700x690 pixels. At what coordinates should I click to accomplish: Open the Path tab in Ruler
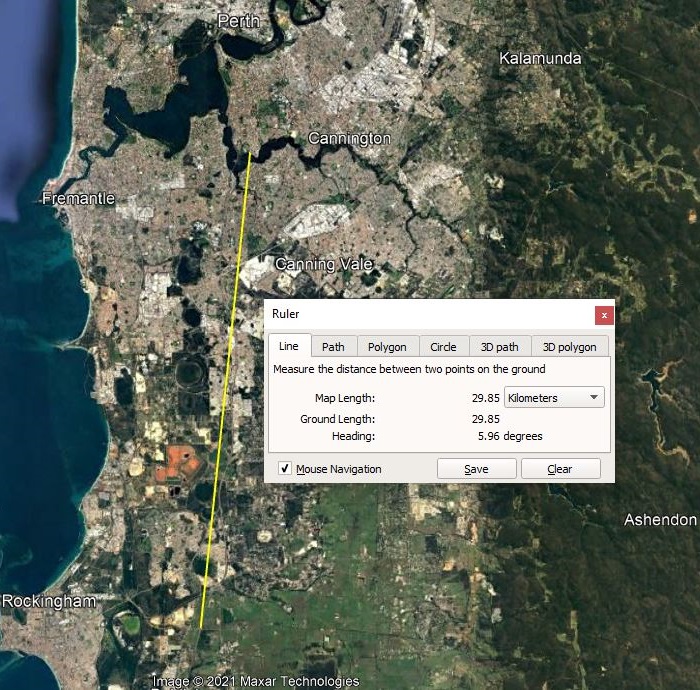(x=333, y=347)
